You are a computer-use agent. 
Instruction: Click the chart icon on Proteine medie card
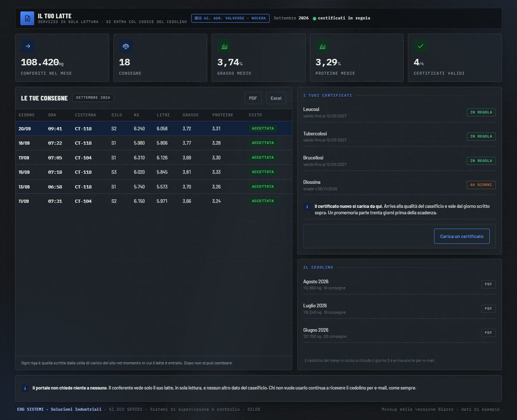click(322, 46)
